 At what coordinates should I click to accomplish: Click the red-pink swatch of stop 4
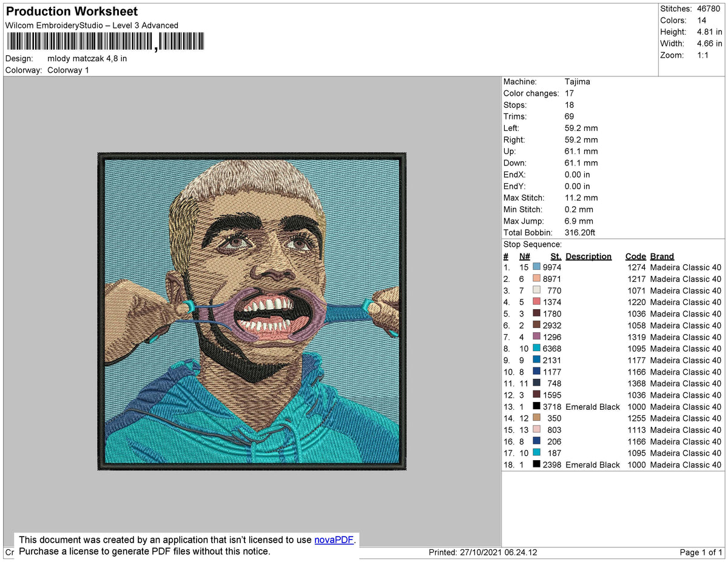click(536, 302)
